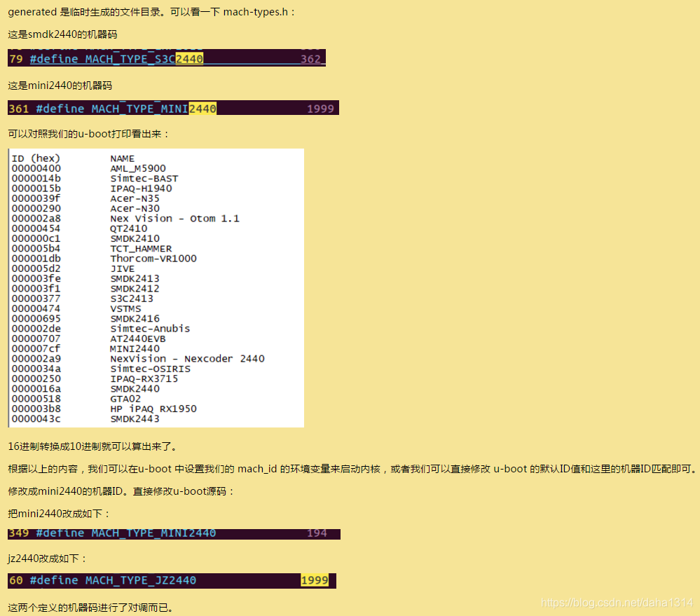Click the 'Simtec-OSIRIS' name entry
Image resolution: width=700 pixels, height=616 pixels.
point(151,369)
